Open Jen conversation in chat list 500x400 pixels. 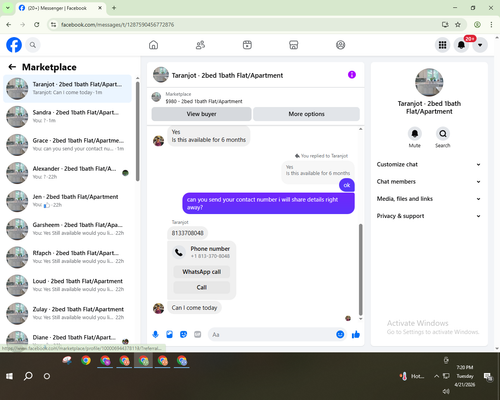67,201
